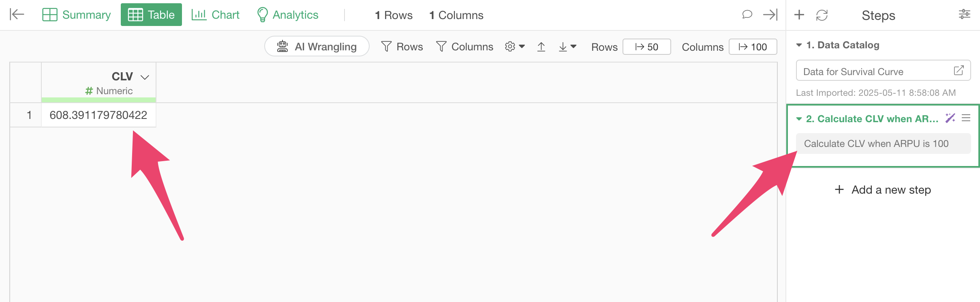The height and width of the screenshot is (302, 980).
Task: Click the plus icon beside Steps
Action: coord(799,15)
